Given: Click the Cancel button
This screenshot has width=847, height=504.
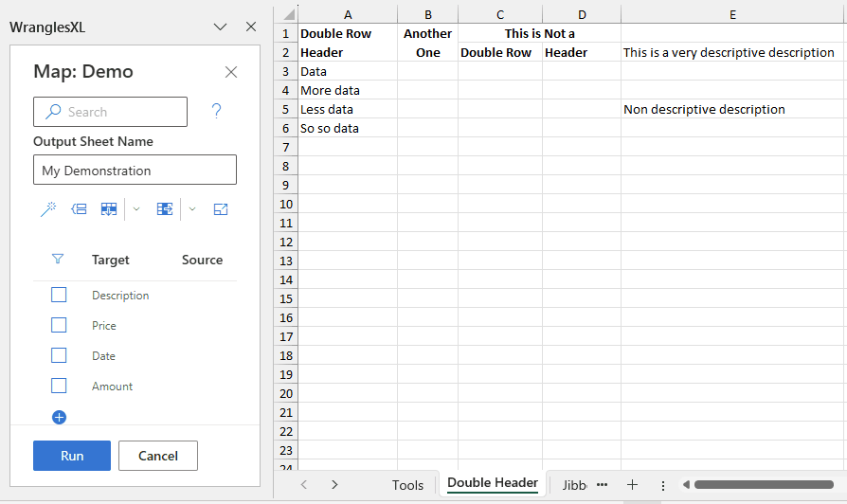Looking at the screenshot, I should pyautogui.click(x=158, y=456).
